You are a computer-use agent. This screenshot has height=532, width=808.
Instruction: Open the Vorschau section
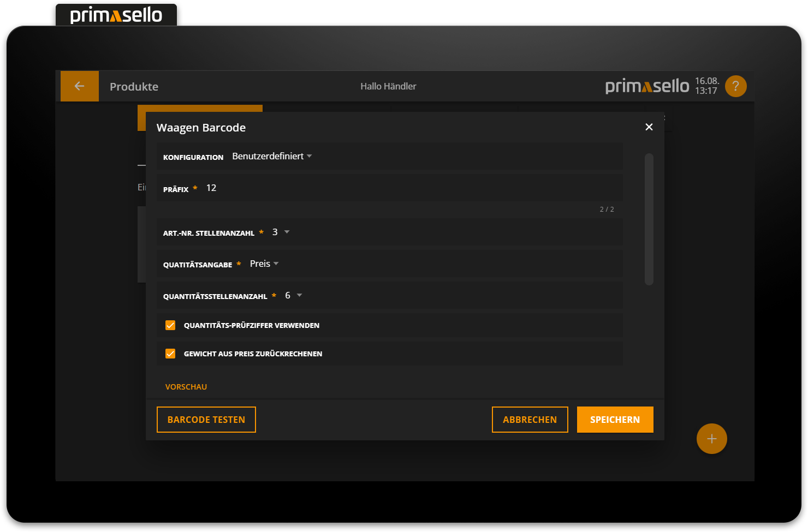click(x=186, y=386)
